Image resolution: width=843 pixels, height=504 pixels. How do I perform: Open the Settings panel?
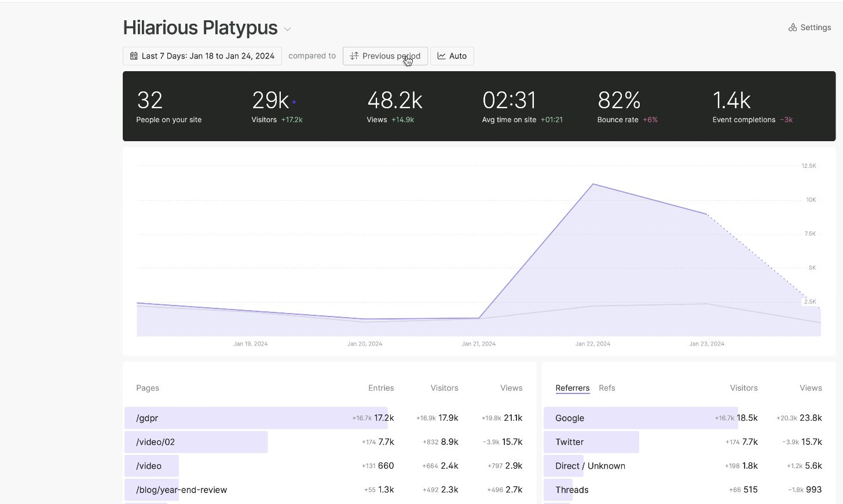[809, 27]
